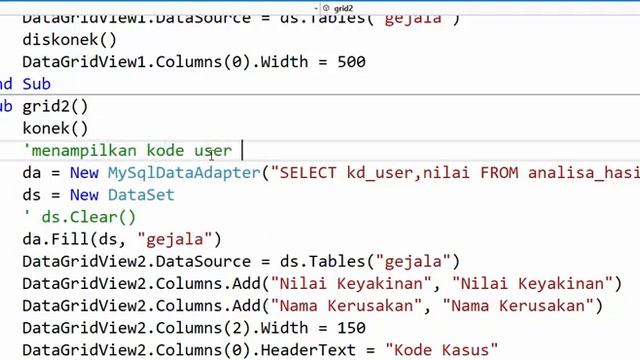The image size is (640, 360).
Task: Click 'MySqlDataAdapter' type name
Action: pyautogui.click(x=184, y=173)
